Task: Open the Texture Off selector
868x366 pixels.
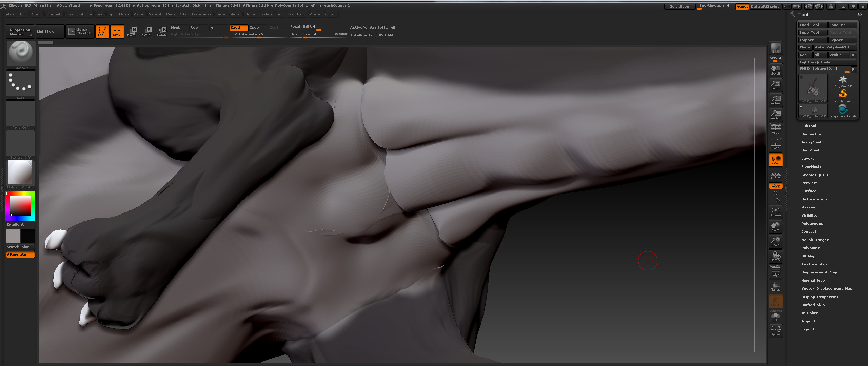Action: 20,145
